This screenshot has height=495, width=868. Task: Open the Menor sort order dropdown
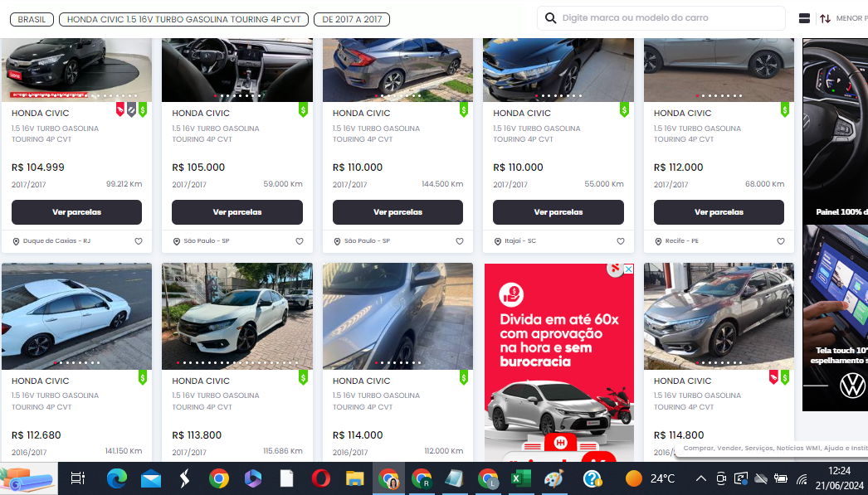[850, 18]
